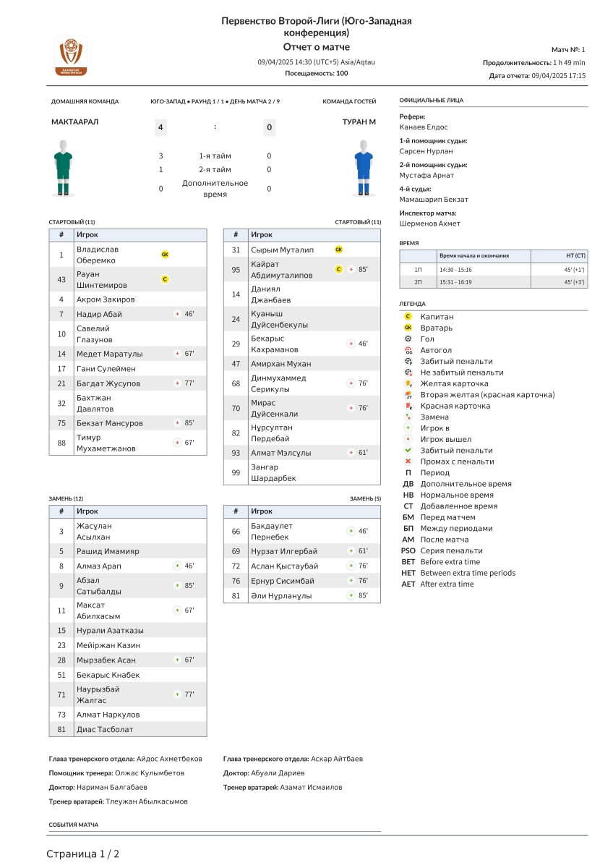Image resolution: width=613 pixels, height=868 pixels.
Task: Click the goalkeeper badge next to Сырым Муталип
Action: coord(338,250)
